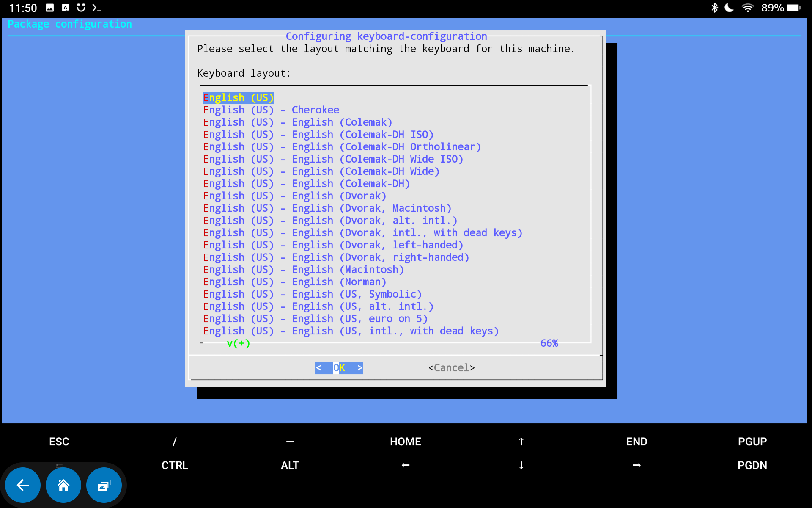This screenshot has width=812, height=508.
Task: Select the English (Macintosh) layout
Action: point(304,270)
